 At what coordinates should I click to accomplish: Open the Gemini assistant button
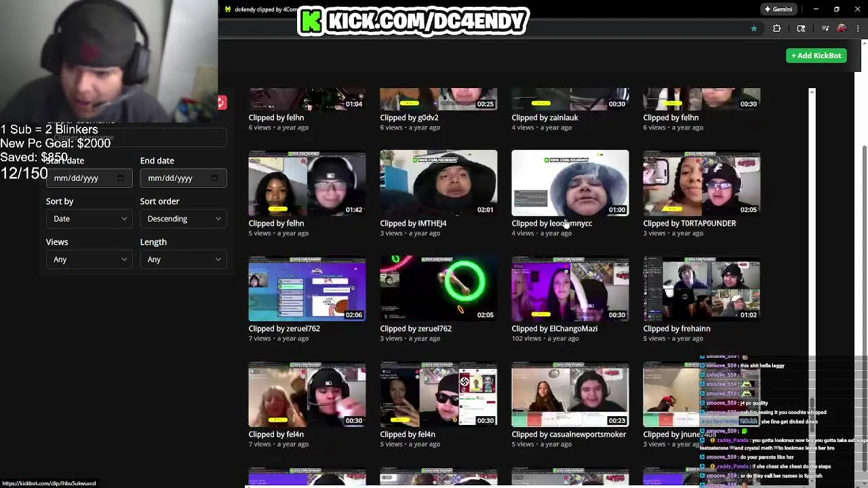click(778, 9)
